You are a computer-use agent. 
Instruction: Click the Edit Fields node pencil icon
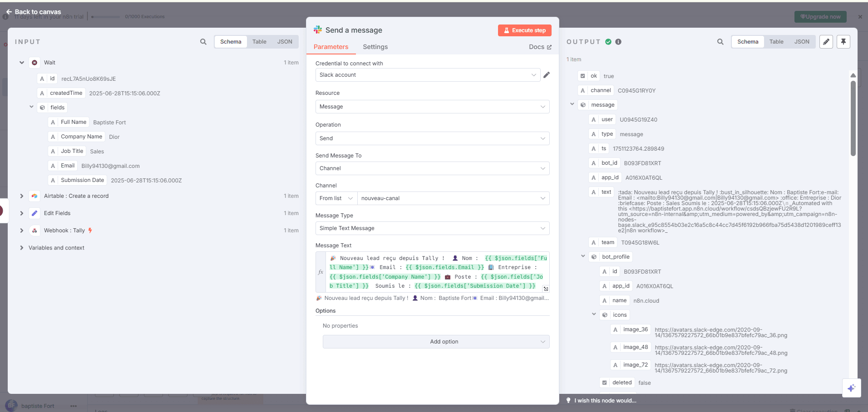point(35,213)
